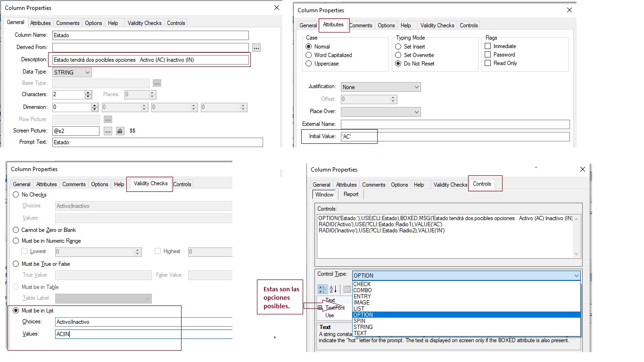Click the Initial Value field with 'AC'
The width and height of the screenshot is (644, 362).
click(x=455, y=137)
